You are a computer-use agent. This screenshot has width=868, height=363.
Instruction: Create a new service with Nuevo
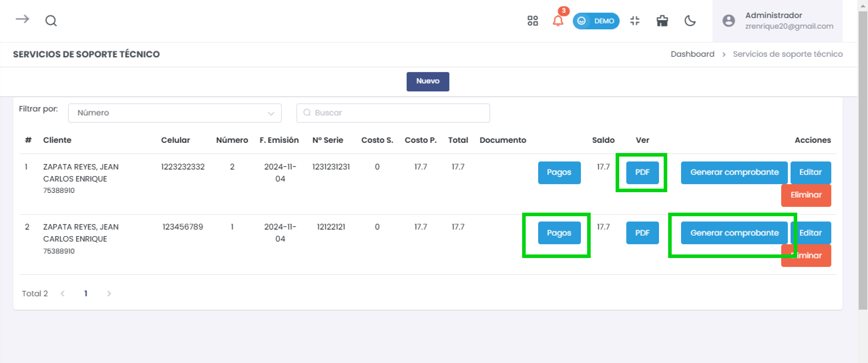tap(428, 81)
